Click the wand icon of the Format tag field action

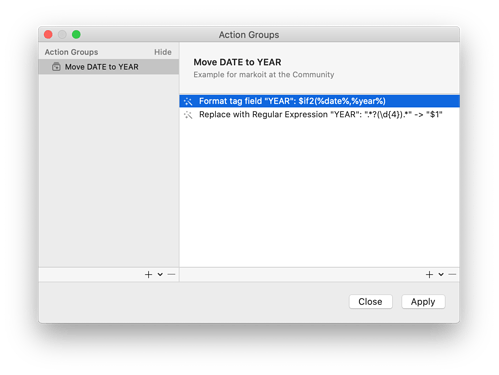(188, 101)
